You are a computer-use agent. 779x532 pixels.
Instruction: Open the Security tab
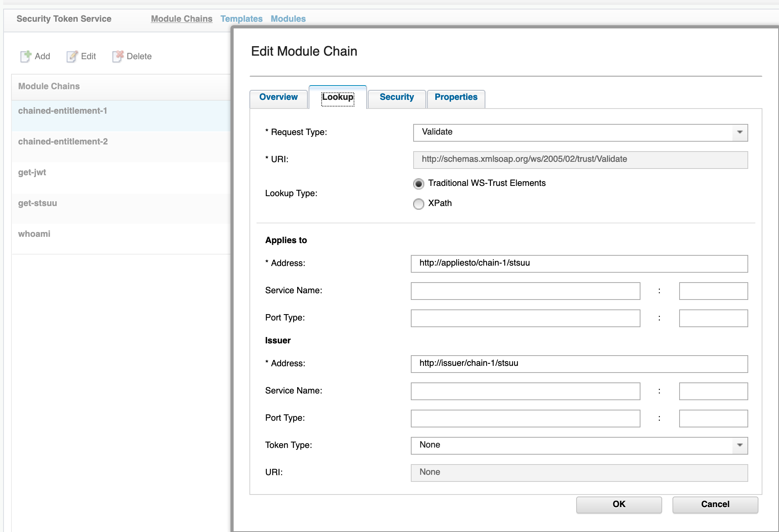(x=396, y=97)
